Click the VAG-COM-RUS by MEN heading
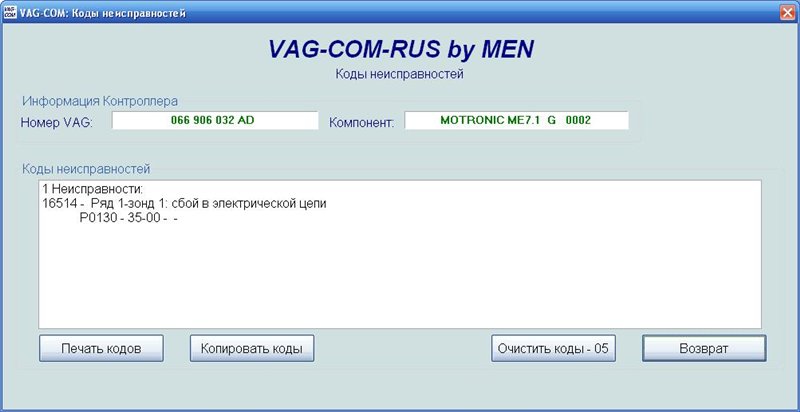The height and width of the screenshot is (412, 800). [401, 49]
